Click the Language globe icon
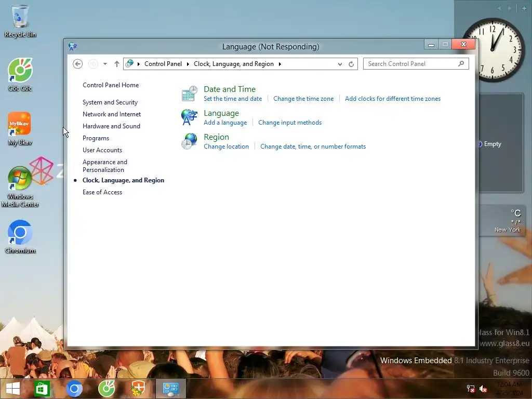The image size is (532, 399). [x=189, y=117]
